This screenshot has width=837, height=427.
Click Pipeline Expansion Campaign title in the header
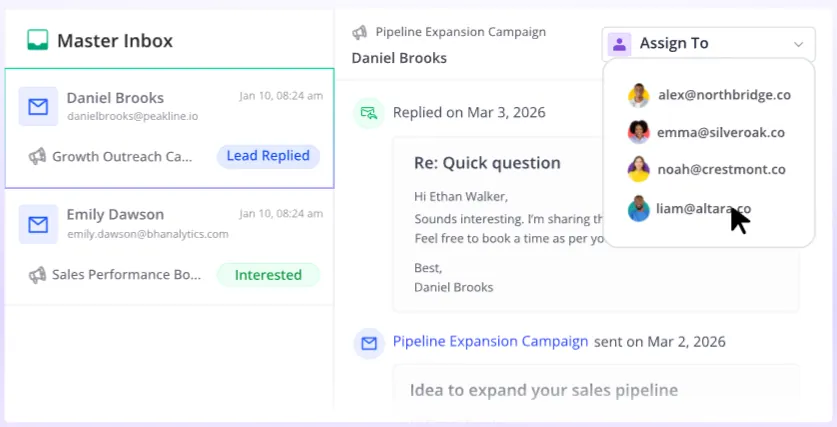[461, 32]
